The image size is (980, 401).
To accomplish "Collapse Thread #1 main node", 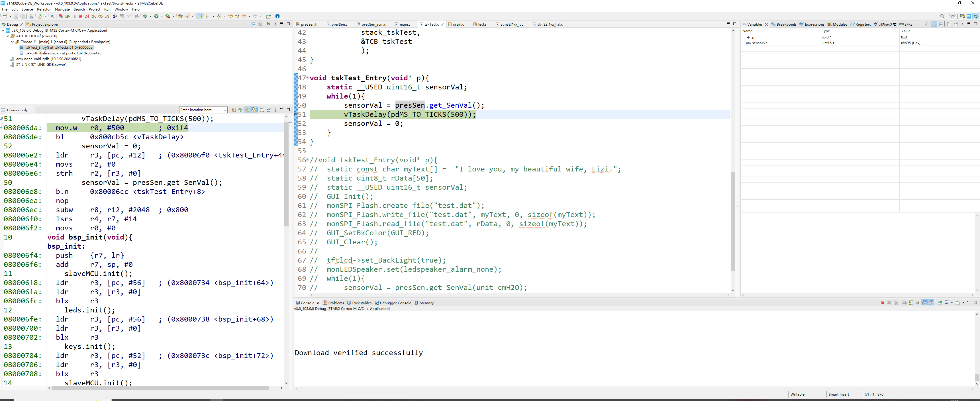I will (13, 42).
